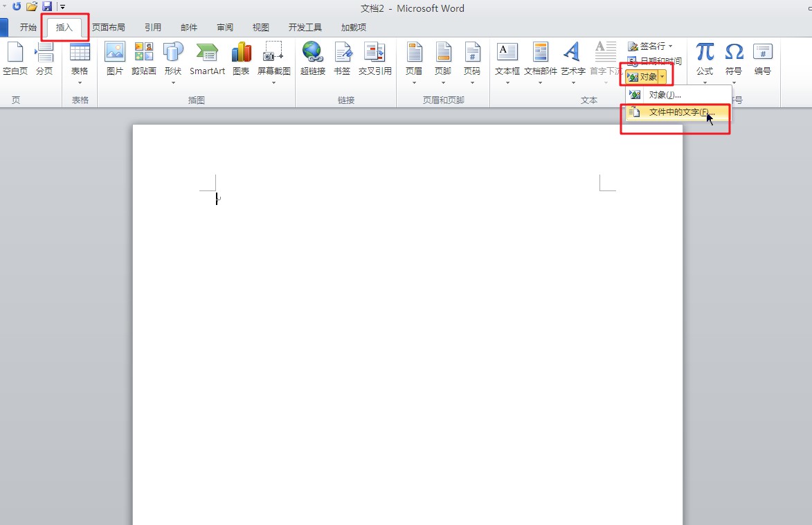Open the Add-ins (加载项) tab
The height and width of the screenshot is (525, 812).
click(x=354, y=28)
